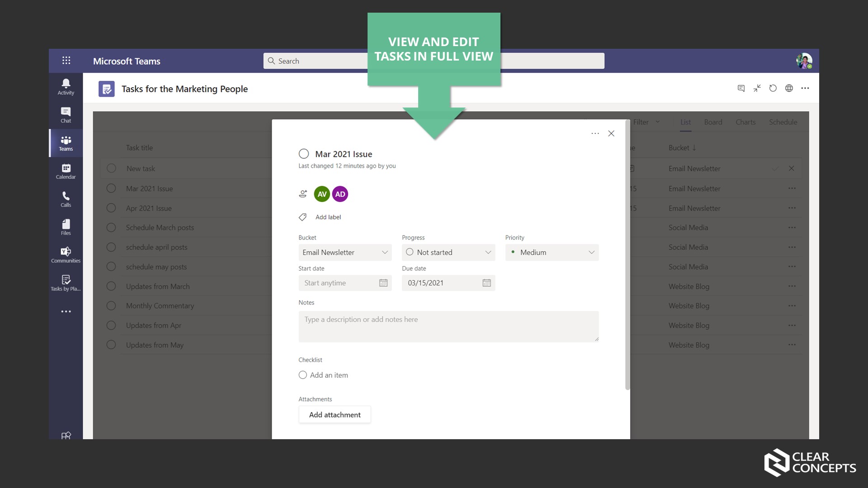Assign task using add person icon

[303, 194]
